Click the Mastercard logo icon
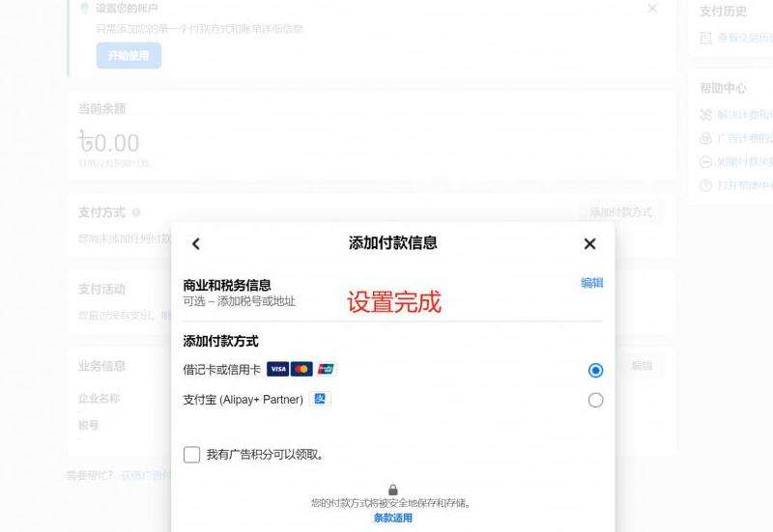The image size is (773, 532). click(301, 369)
